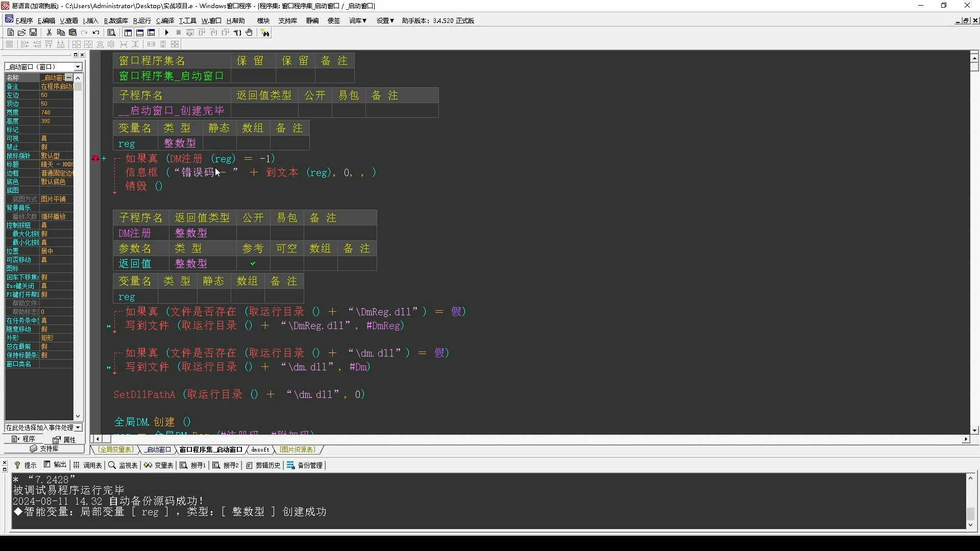Open the event handler selection dropdown

click(78, 428)
